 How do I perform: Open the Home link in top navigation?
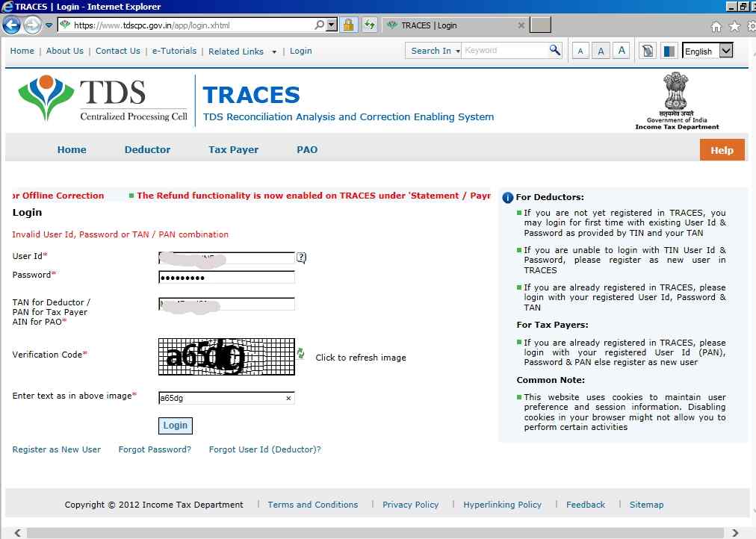22,51
